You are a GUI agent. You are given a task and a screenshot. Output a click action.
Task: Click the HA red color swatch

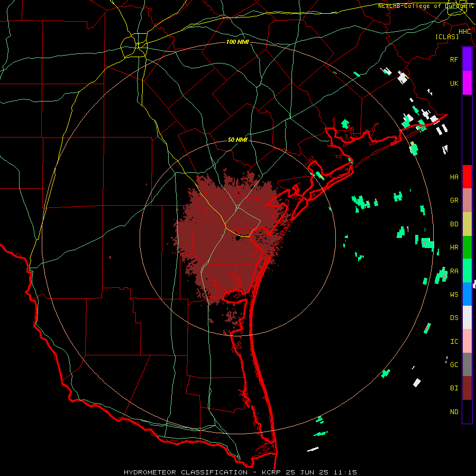467,177
